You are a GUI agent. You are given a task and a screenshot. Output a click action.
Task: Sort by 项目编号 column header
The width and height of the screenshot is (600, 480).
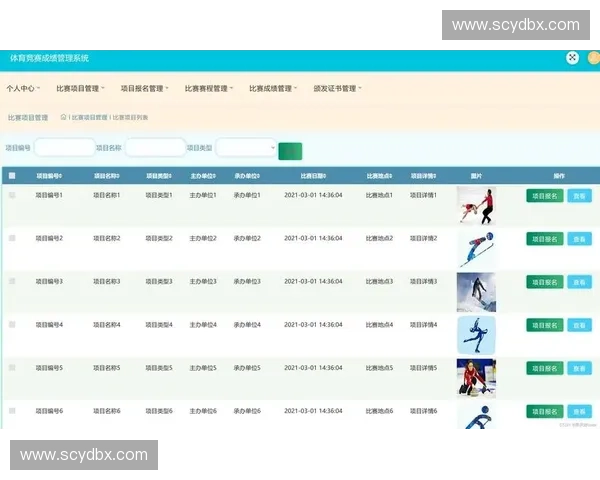(49, 176)
